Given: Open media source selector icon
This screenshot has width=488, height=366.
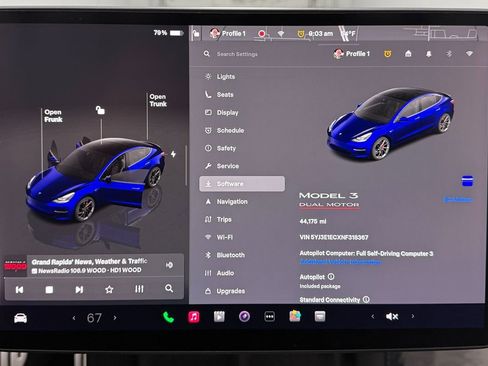Looking at the screenshot, I should click(x=169, y=265).
